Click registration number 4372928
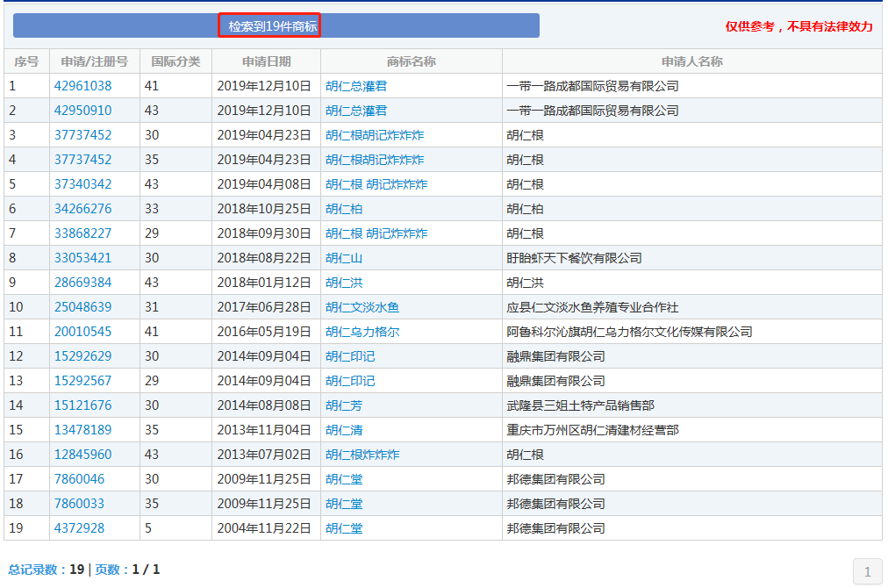Image resolution: width=888 pixels, height=588 pixels. [x=79, y=528]
